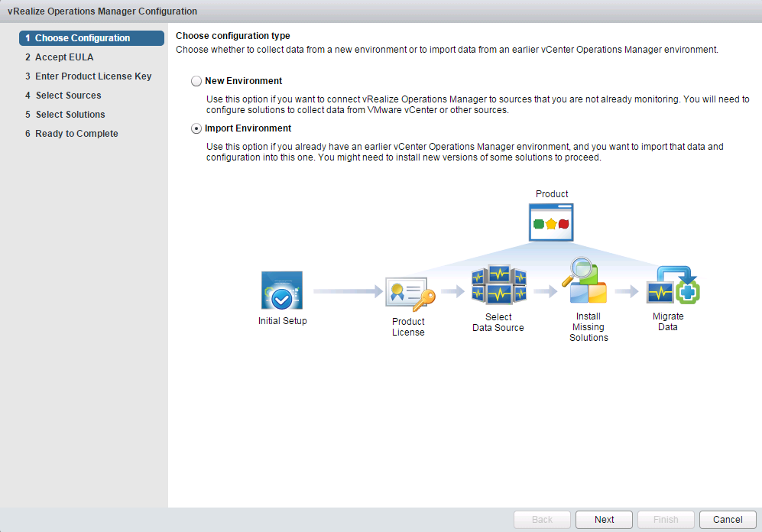Open step 5 Select Solutions
The width and height of the screenshot is (762, 532).
pos(65,115)
